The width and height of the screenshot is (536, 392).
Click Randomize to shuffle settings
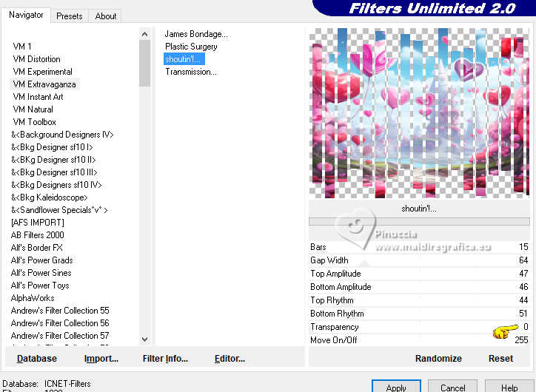click(x=438, y=359)
